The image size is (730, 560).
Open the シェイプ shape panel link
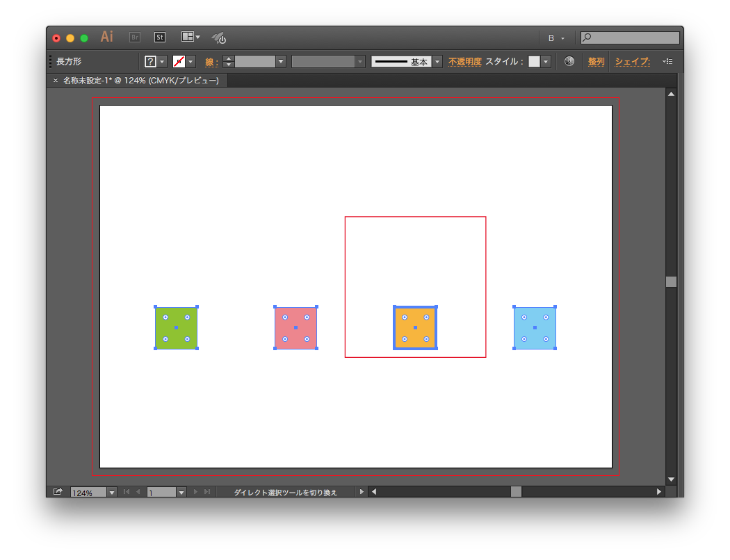point(631,61)
